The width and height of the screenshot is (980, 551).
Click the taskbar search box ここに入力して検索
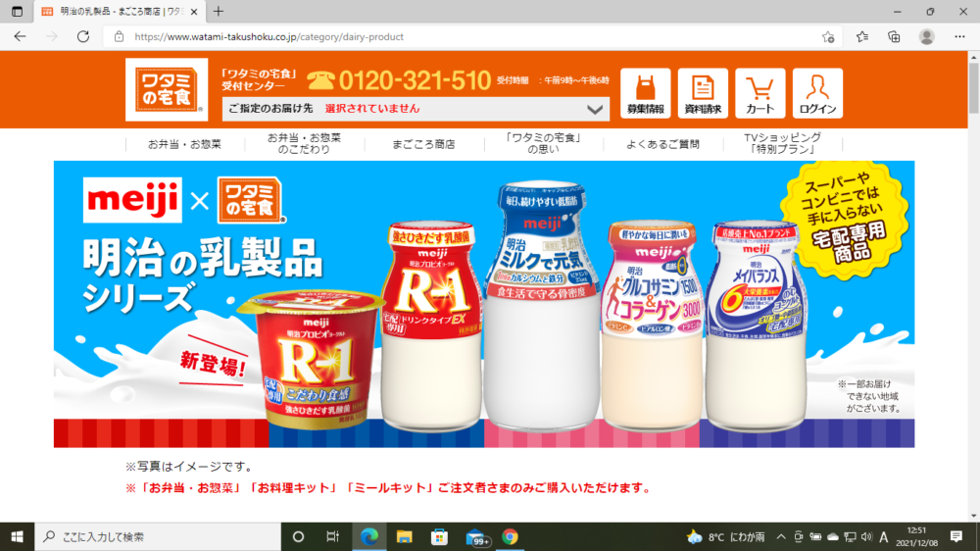158,536
